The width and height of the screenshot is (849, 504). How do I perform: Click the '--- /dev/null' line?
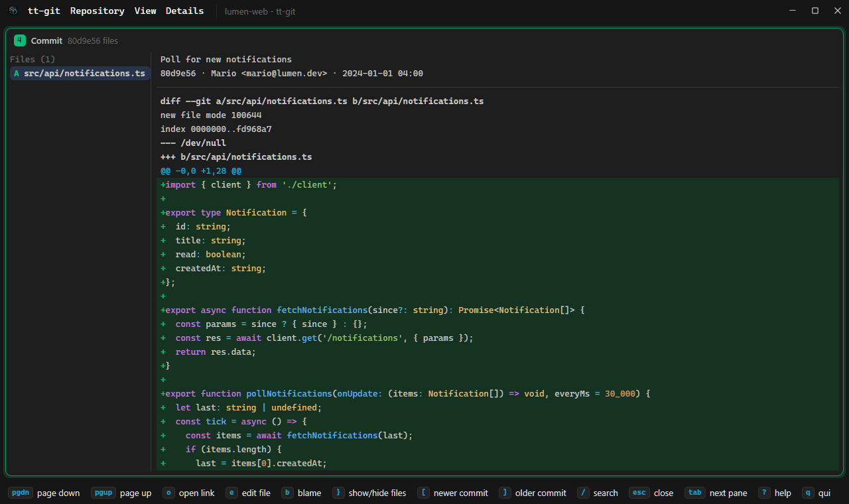click(193, 143)
